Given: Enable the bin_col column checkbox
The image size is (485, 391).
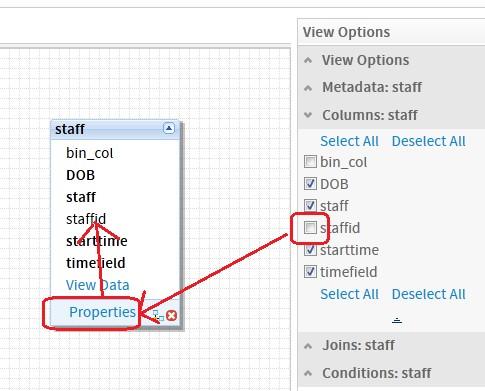Looking at the screenshot, I should pos(310,162).
